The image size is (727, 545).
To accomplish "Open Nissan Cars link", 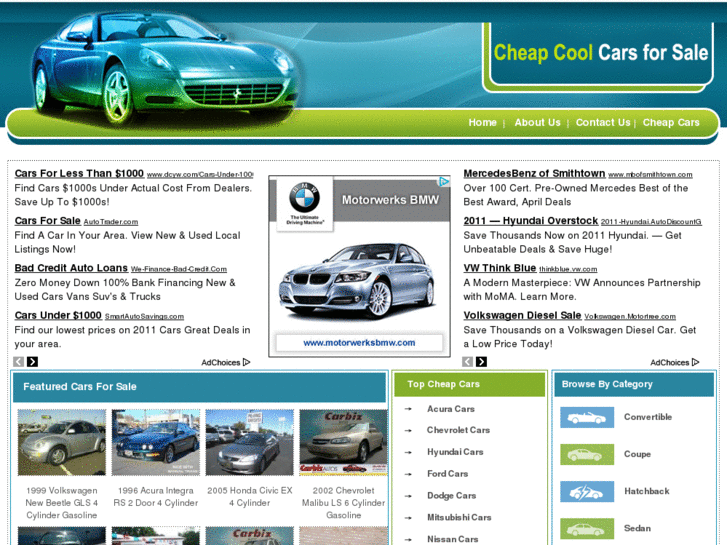I will [x=453, y=539].
